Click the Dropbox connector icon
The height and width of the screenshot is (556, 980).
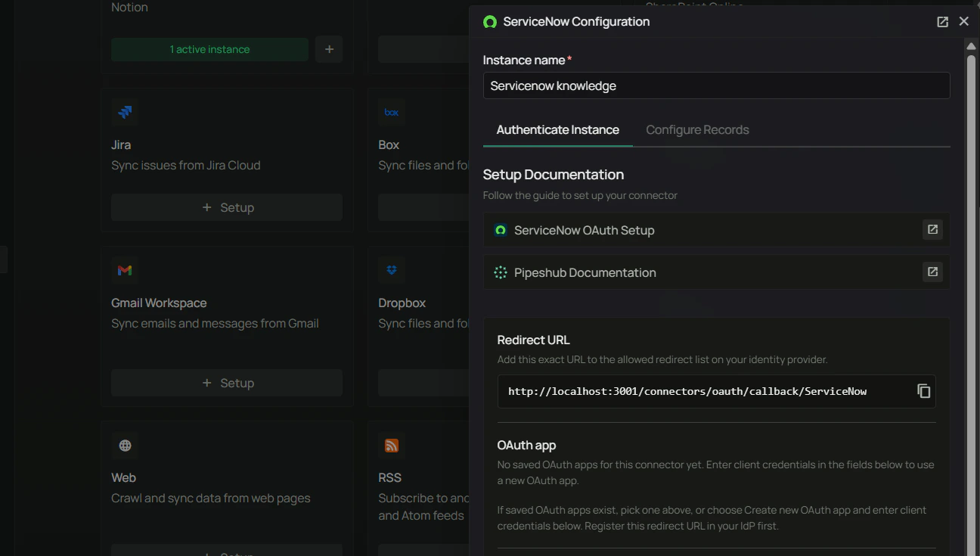point(391,270)
